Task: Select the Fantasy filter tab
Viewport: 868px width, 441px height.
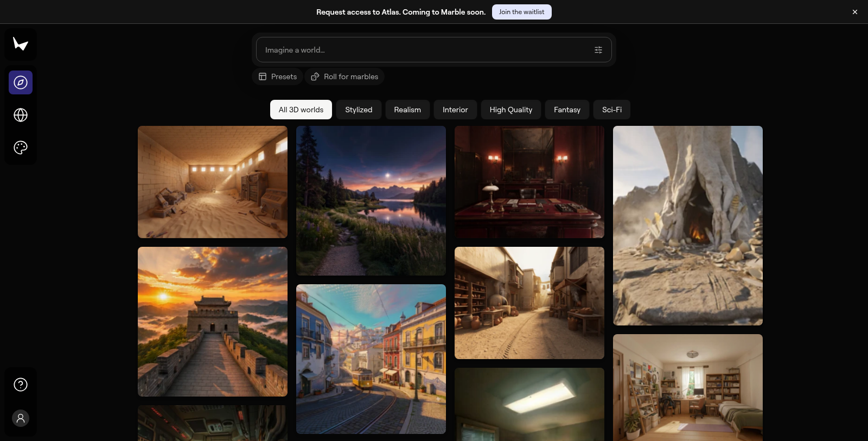Action: [567, 110]
